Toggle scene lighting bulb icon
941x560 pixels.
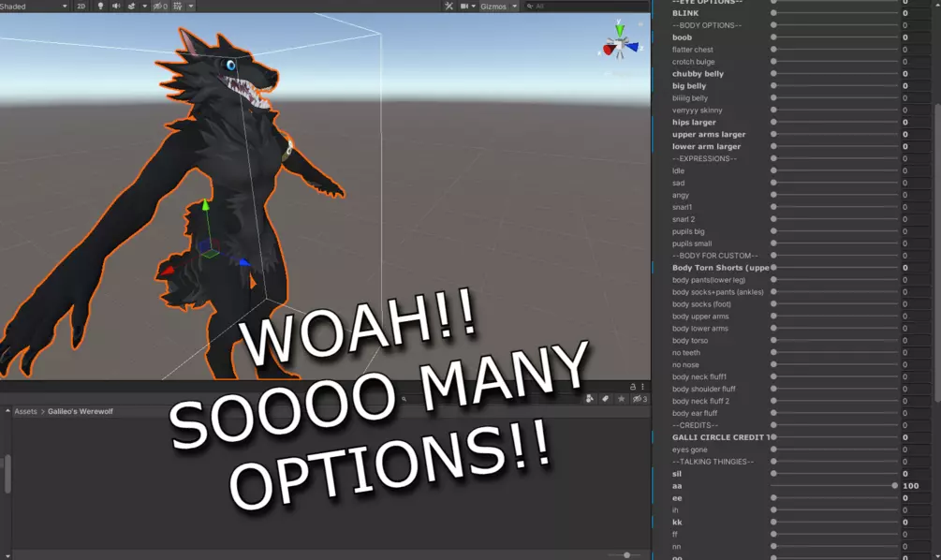[100, 7]
